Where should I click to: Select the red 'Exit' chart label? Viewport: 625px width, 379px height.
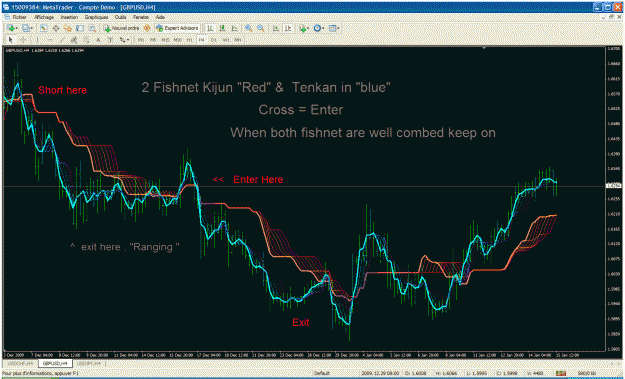pyautogui.click(x=301, y=322)
